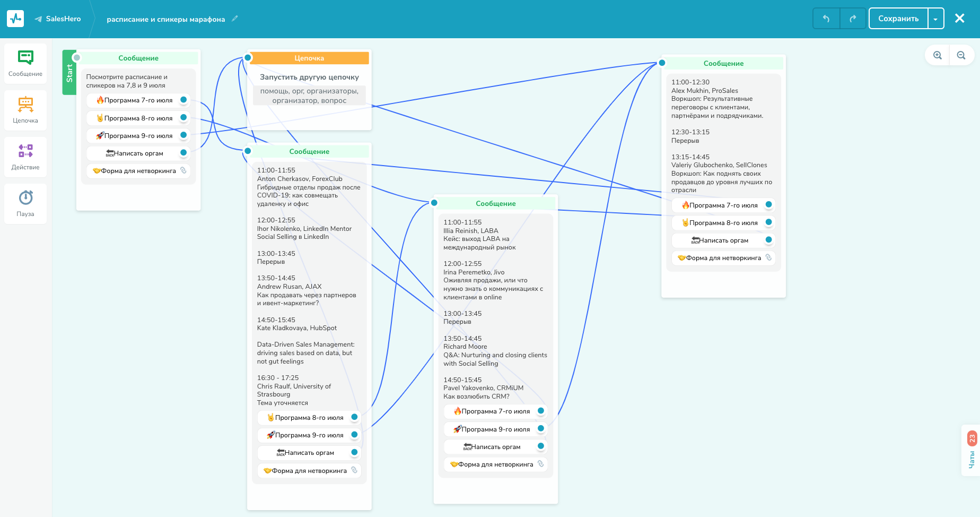Zoom out of the canvas
The height and width of the screenshot is (517, 980).
(x=961, y=55)
